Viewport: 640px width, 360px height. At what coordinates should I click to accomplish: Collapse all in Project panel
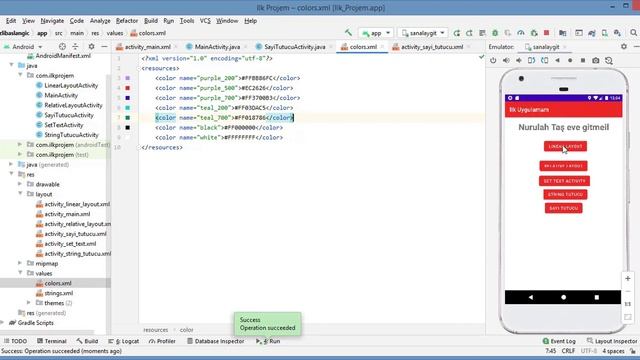coord(76,47)
